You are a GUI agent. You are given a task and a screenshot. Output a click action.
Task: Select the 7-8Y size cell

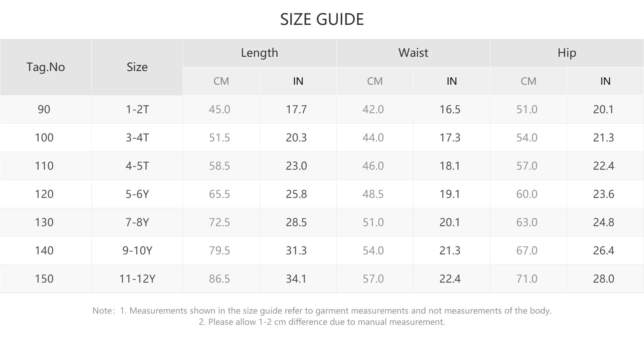[x=137, y=222]
